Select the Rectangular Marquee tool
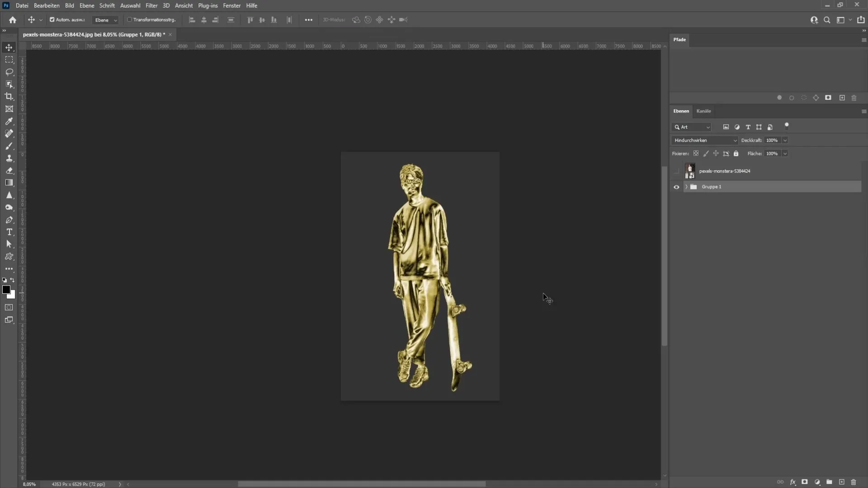Image resolution: width=868 pixels, height=488 pixels. tap(9, 60)
